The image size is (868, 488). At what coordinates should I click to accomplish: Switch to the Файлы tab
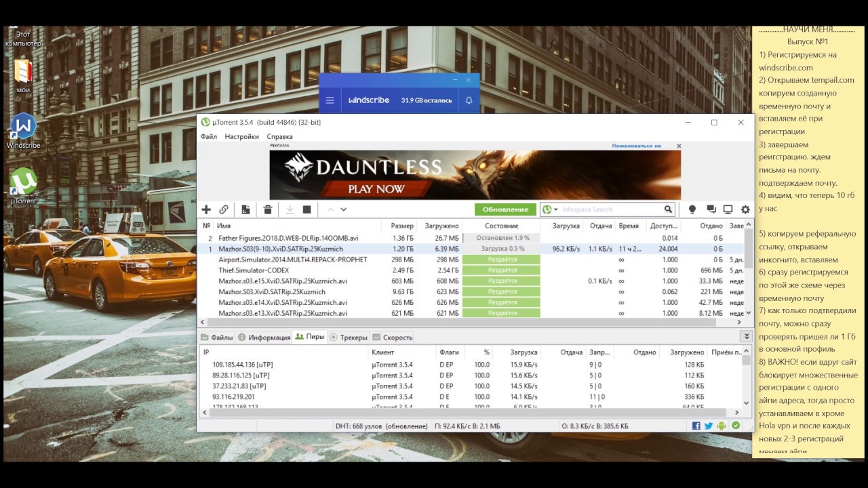pos(216,337)
